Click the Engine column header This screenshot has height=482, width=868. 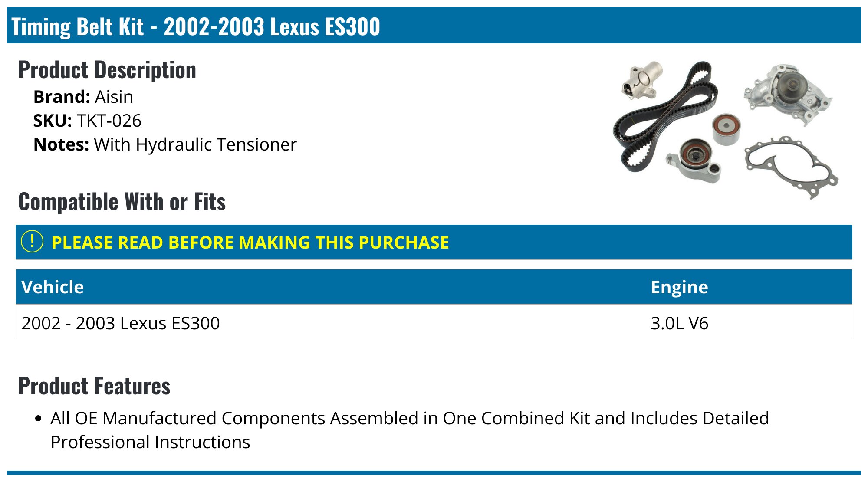(679, 287)
